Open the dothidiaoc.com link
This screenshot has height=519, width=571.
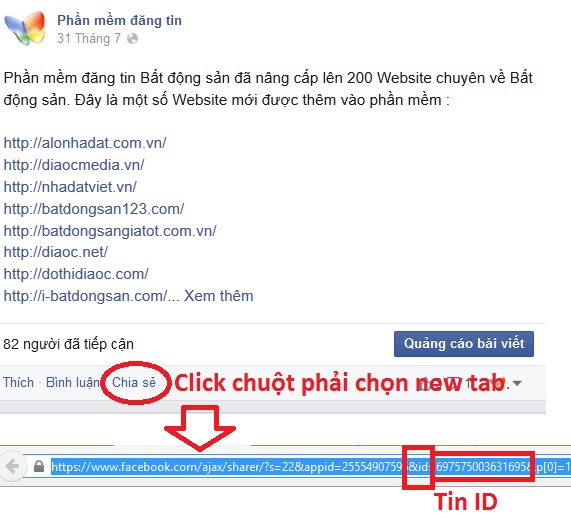tap(76, 274)
